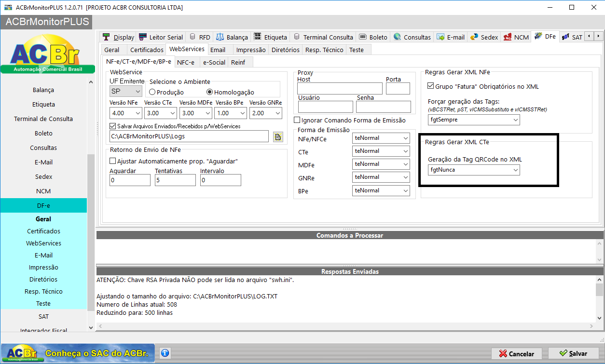The height and width of the screenshot is (364, 605).
Task: Open BPe forma de emissão dropdown
Action: click(381, 190)
